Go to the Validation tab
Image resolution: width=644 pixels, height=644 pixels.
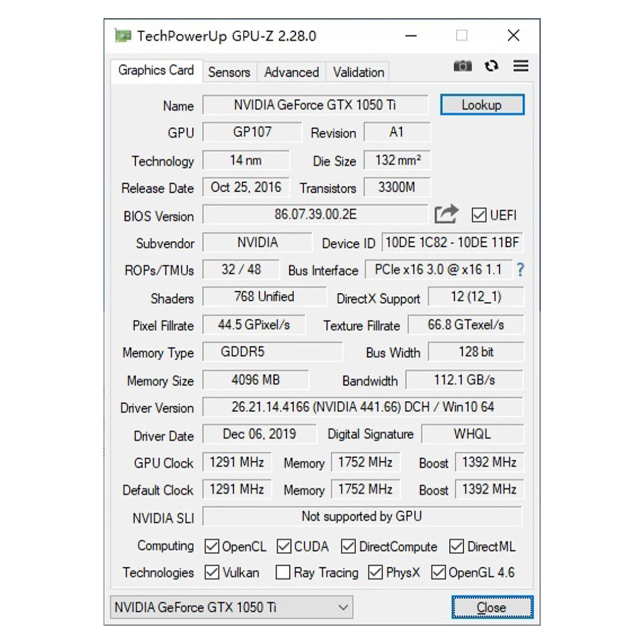358,72
